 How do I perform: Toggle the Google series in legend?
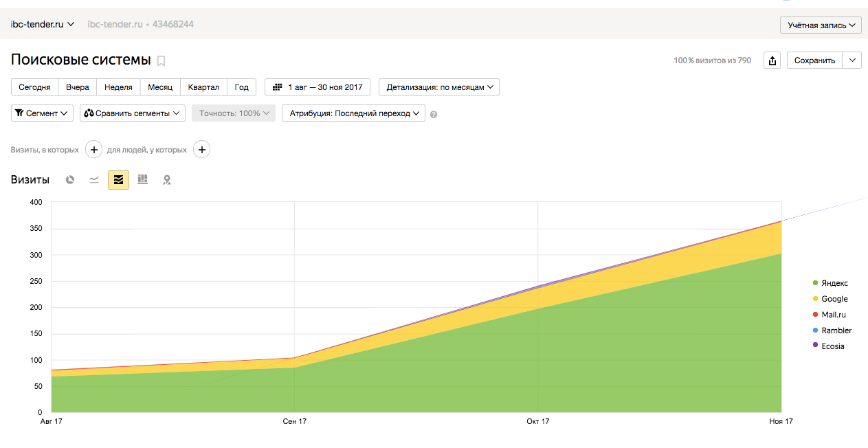[834, 299]
